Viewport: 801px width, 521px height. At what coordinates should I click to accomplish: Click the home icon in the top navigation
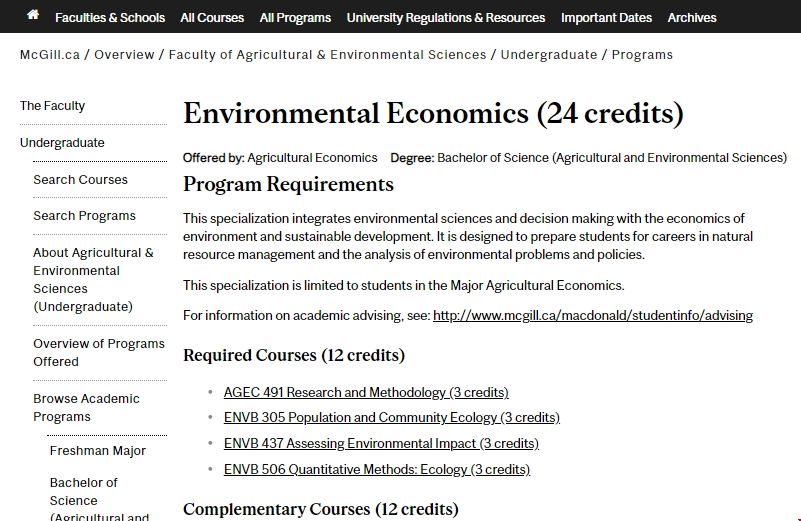33,16
